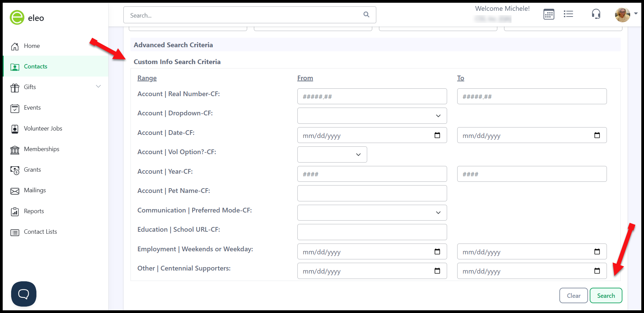Viewport: 644px width, 313px height.
Task: Open the task list icon in header
Action: pyautogui.click(x=568, y=14)
